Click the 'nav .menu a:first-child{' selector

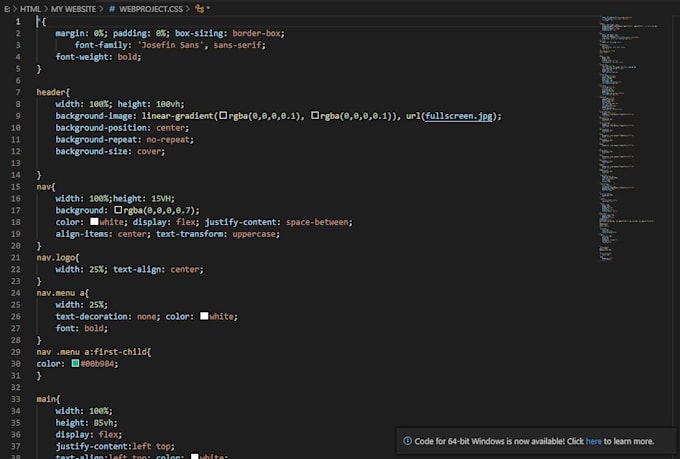click(94, 352)
